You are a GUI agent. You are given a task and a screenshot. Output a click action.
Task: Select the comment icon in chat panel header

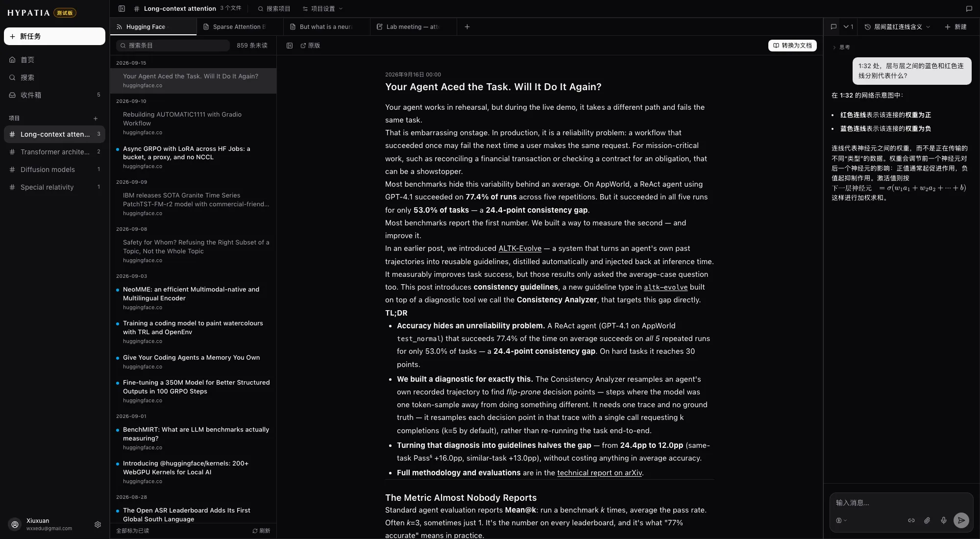point(833,27)
